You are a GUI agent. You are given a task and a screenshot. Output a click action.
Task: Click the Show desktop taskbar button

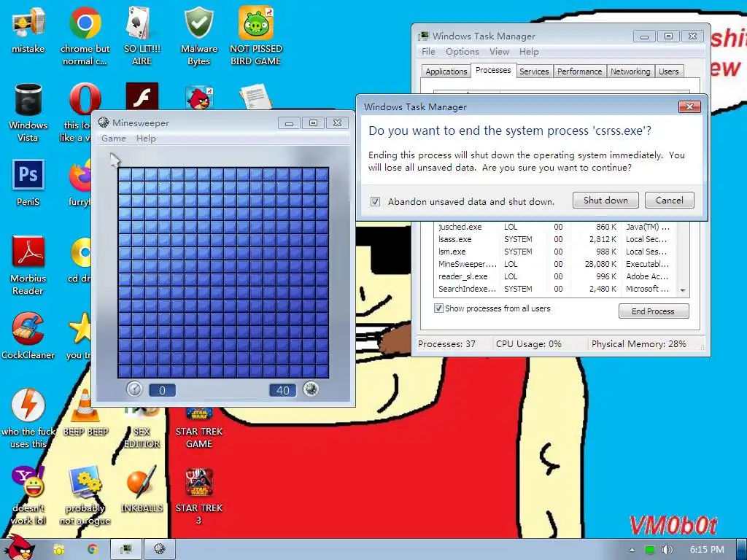coord(742,550)
